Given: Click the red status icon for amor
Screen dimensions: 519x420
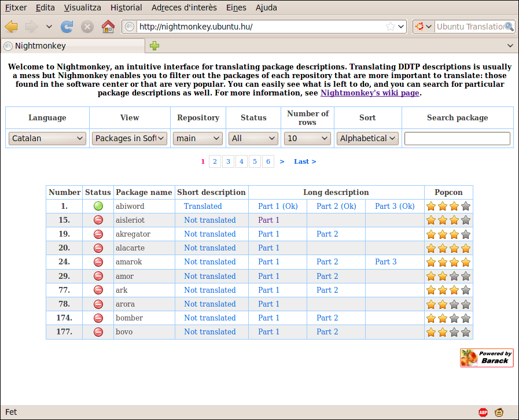Looking at the screenshot, I should pyautogui.click(x=98, y=276).
